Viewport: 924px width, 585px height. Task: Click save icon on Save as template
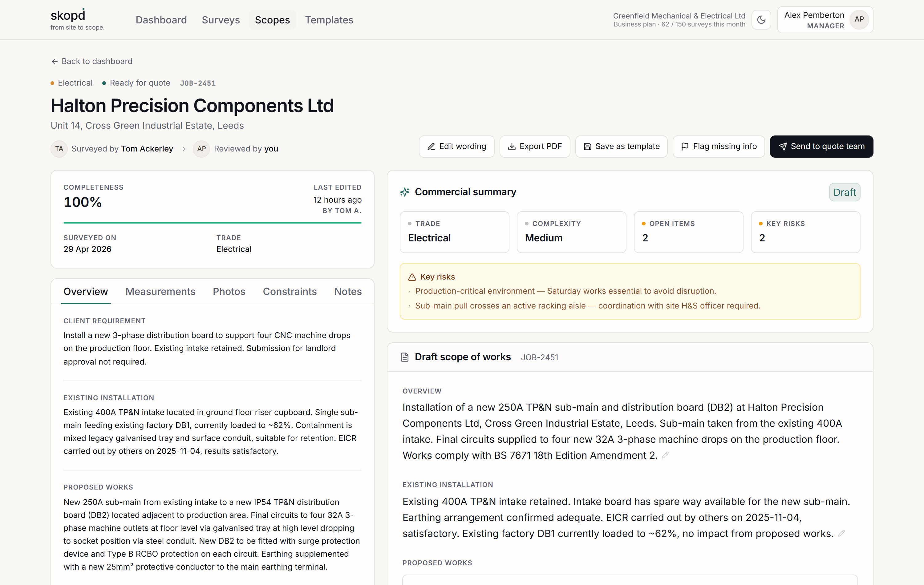(587, 147)
